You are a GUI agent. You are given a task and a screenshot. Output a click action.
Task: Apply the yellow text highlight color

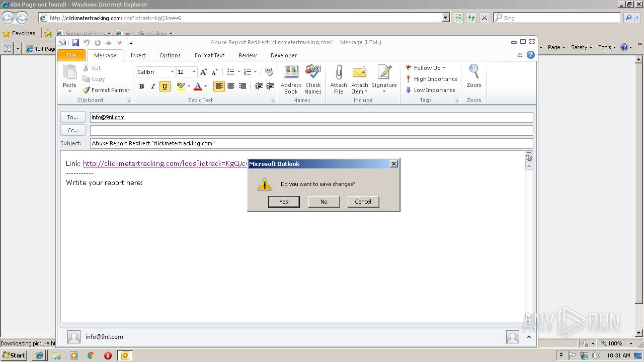pyautogui.click(x=181, y=86)
